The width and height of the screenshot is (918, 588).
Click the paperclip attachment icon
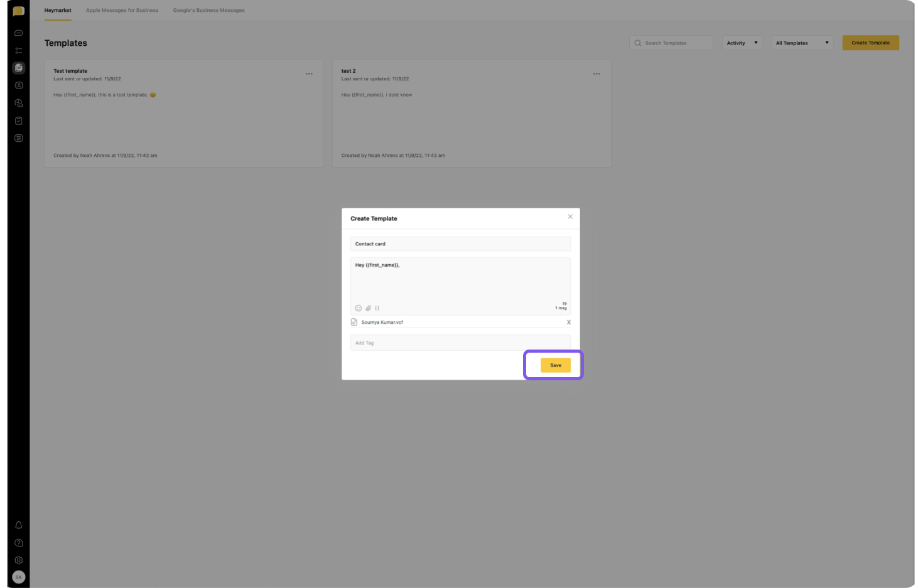pyautogui.click(x=369, y=308)
